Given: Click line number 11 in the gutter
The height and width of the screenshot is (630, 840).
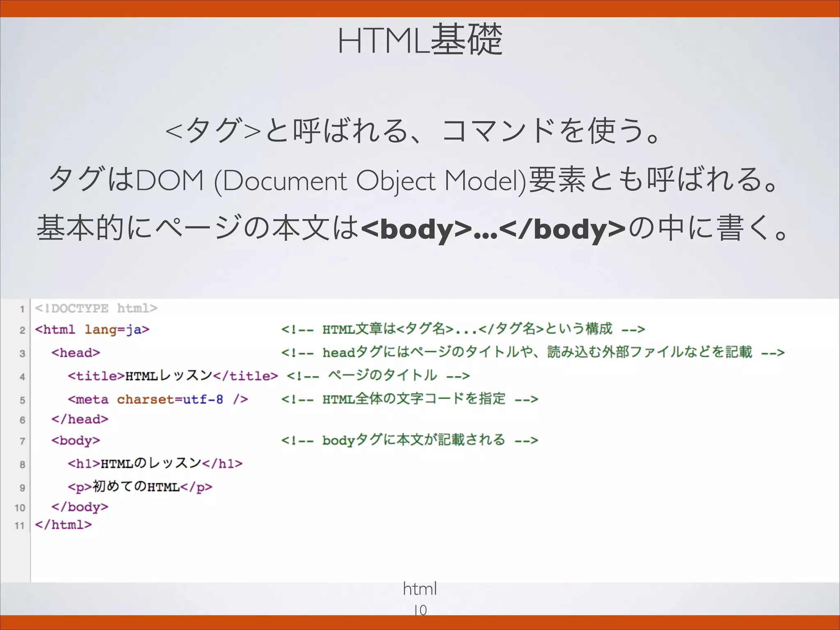Looking at the screenshot, I should click(20, 525).
